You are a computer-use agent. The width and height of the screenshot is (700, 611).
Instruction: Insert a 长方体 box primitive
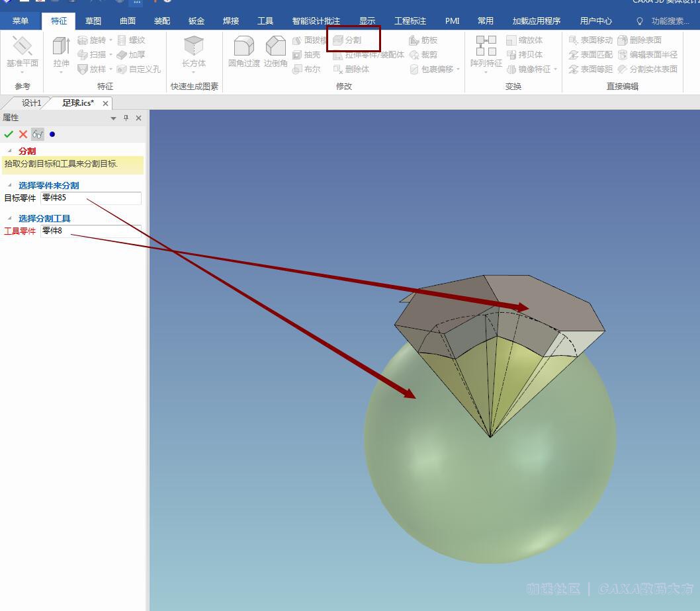pos(194,52)
